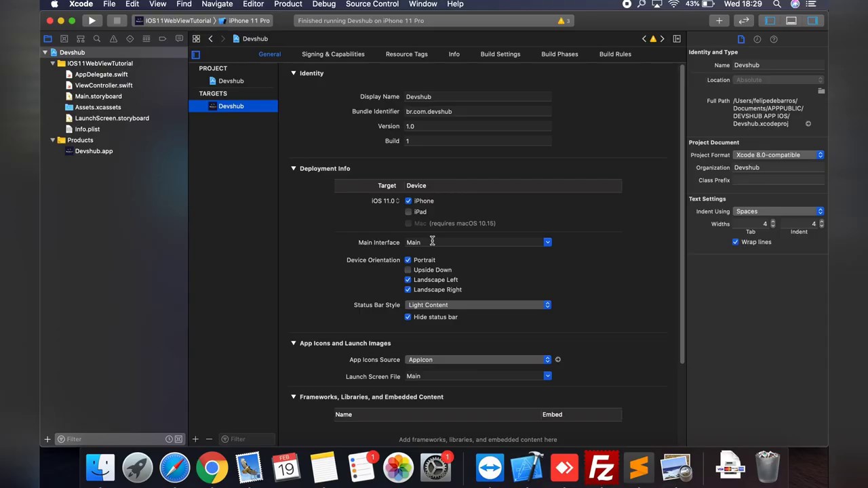Open the Main Interface dropdown

tap(547, 242)
